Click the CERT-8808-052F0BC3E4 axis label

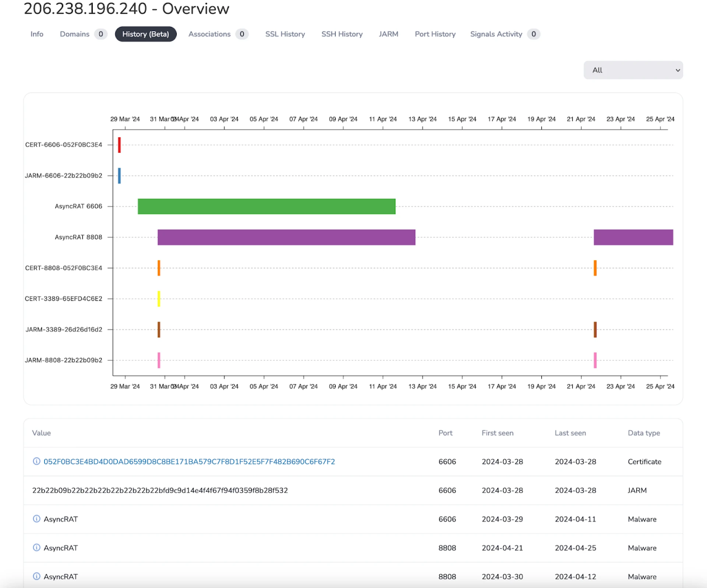point(64,268)
